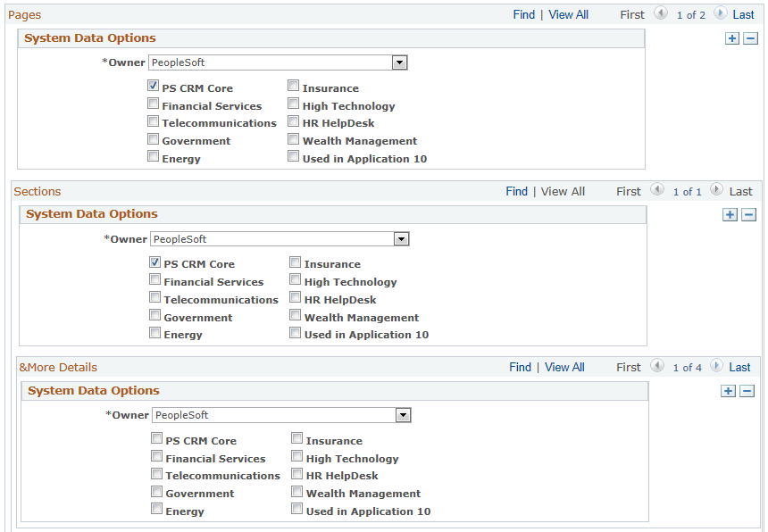768x532 pixels.
Task: Open the Owner dropdown under Sections
Action: pyautogui.click(x=401, y=238)
